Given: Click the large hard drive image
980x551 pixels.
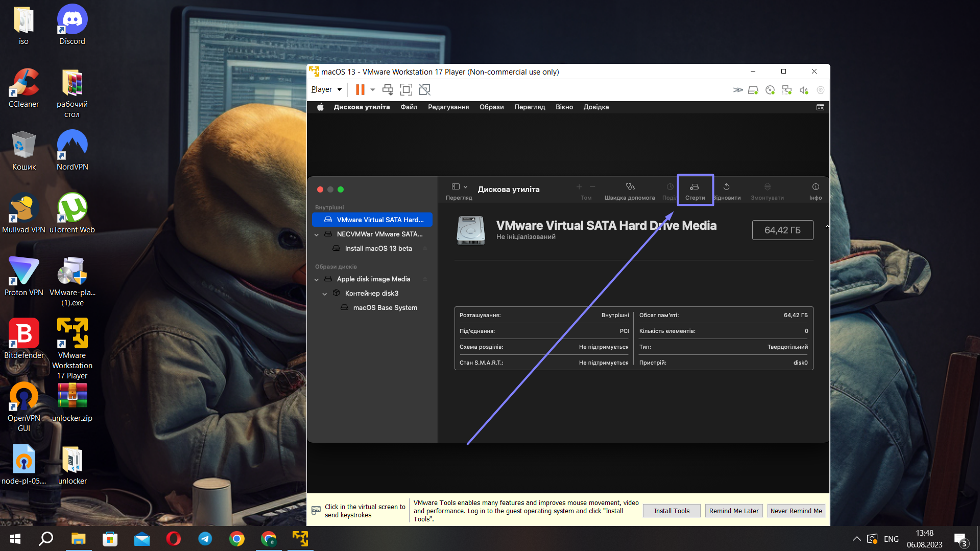Looking at the screenshot, I should point(471,230).
